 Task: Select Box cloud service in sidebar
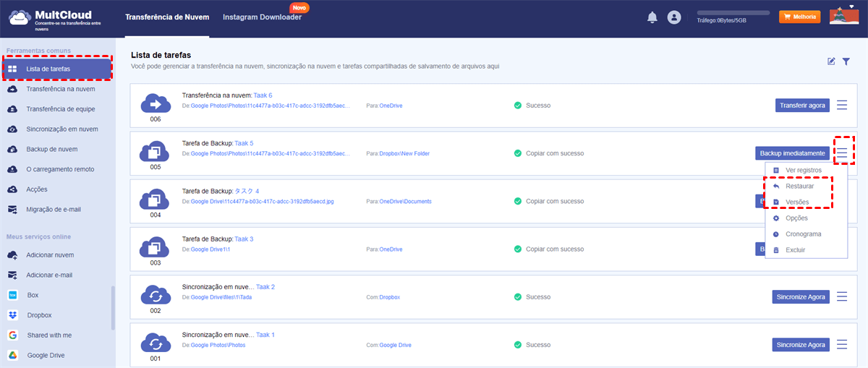[x=33, y=295]
